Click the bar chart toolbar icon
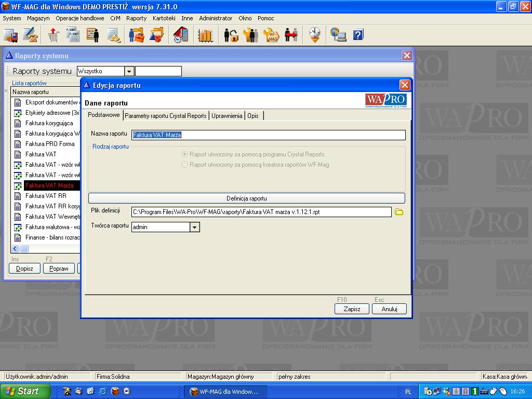532x399 pixels. [206, 35]
